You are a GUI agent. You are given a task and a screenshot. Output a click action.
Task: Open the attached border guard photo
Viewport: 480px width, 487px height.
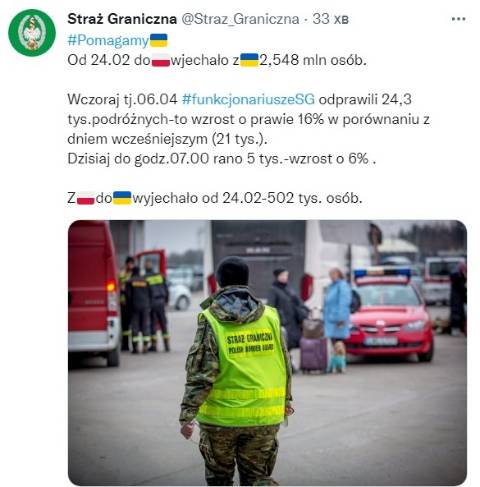267,353
